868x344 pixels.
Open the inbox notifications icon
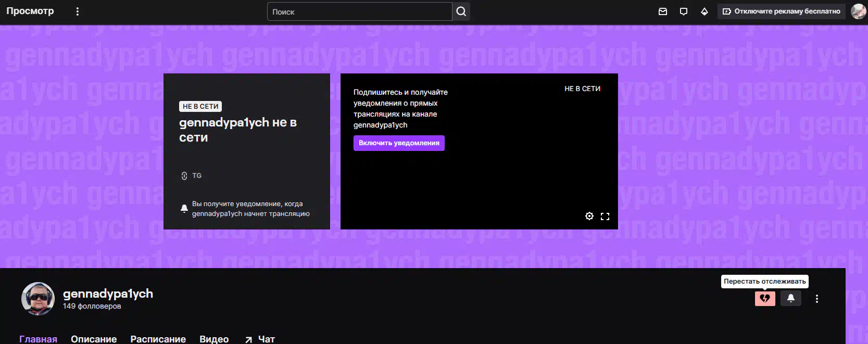[663, 11]
